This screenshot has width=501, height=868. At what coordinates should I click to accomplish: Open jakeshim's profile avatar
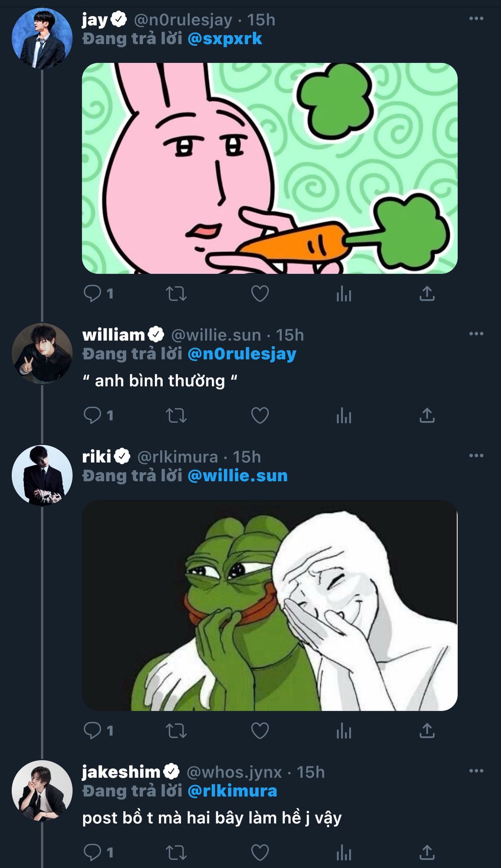(x=42, y=791)
